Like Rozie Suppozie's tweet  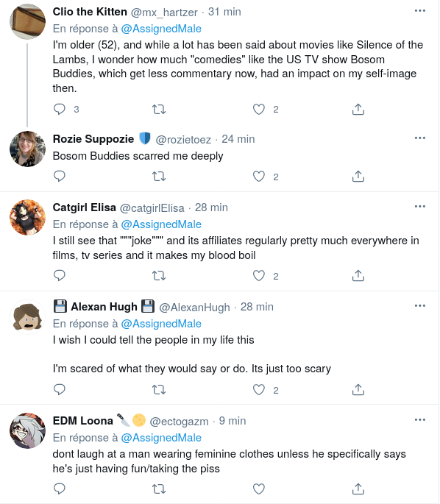coord(259,177)
